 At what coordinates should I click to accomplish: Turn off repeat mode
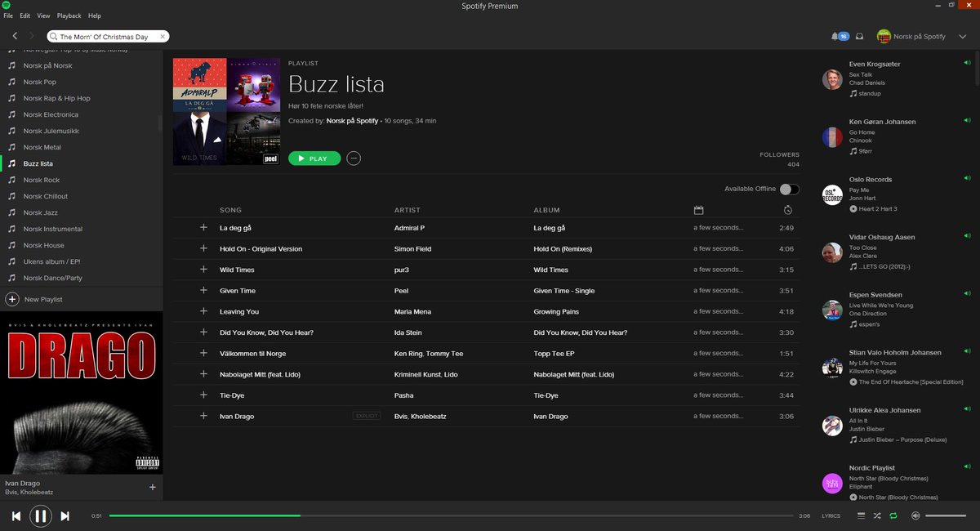894,515
